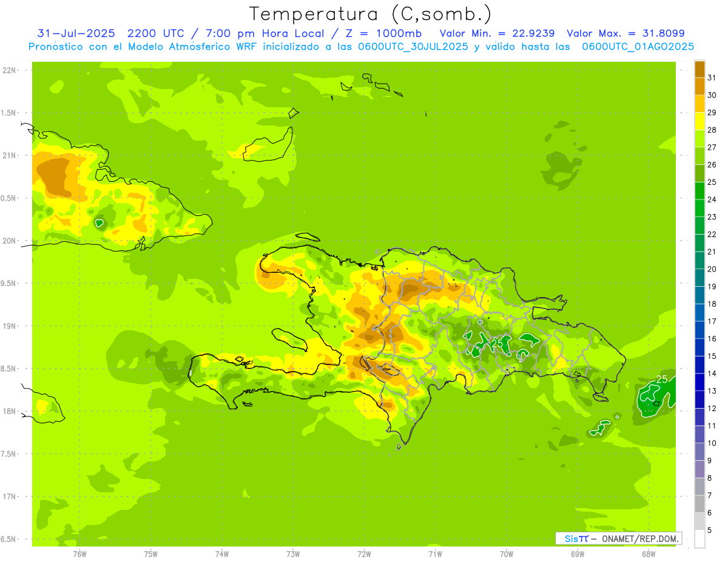Click the colorbar swatch between 30 and 31
Image resolution: width=728 pixels, height=562 pixels.
[699, 87]
